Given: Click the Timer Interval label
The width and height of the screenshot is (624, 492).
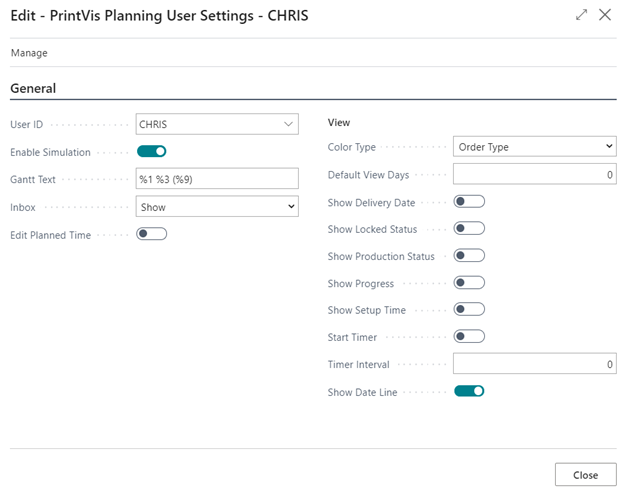Looking at the screenshot, I should (359, 365).
